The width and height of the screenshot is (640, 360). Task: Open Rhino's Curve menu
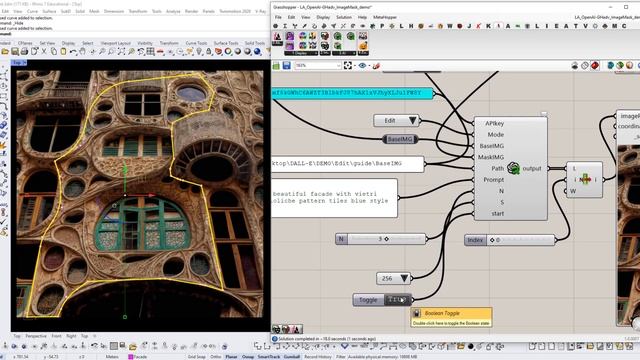coord(32,11)
